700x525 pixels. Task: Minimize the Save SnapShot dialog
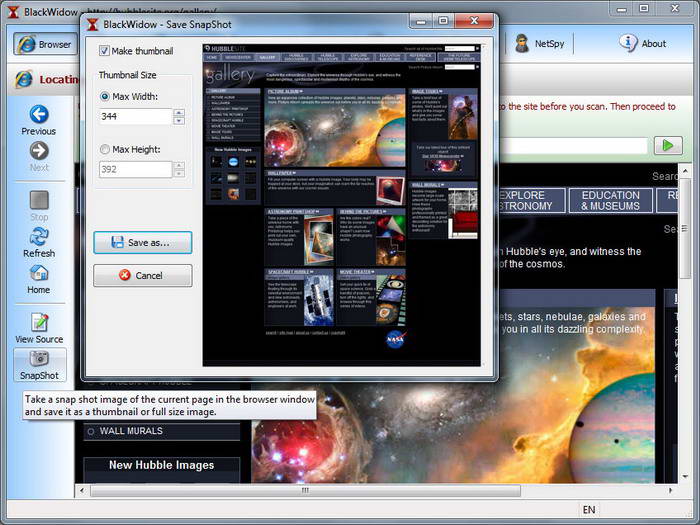pyautogui.click(x=421, y=21)
